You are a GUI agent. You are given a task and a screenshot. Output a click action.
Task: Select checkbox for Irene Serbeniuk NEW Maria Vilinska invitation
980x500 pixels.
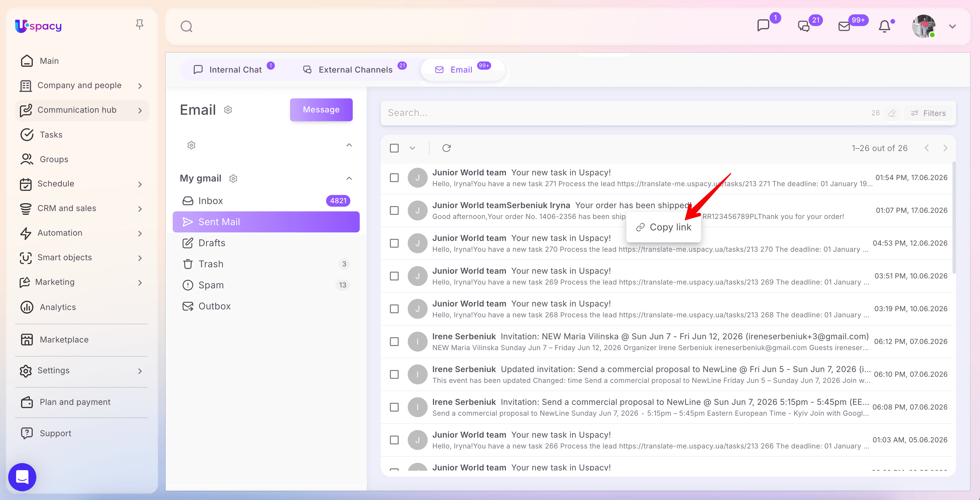(394, 341)
